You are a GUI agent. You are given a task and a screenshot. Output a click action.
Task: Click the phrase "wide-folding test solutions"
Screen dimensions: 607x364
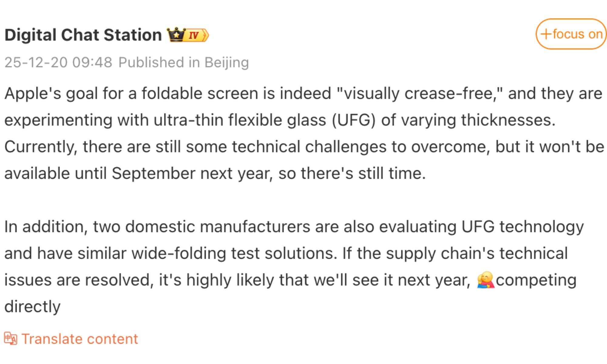tap(234, 253)
